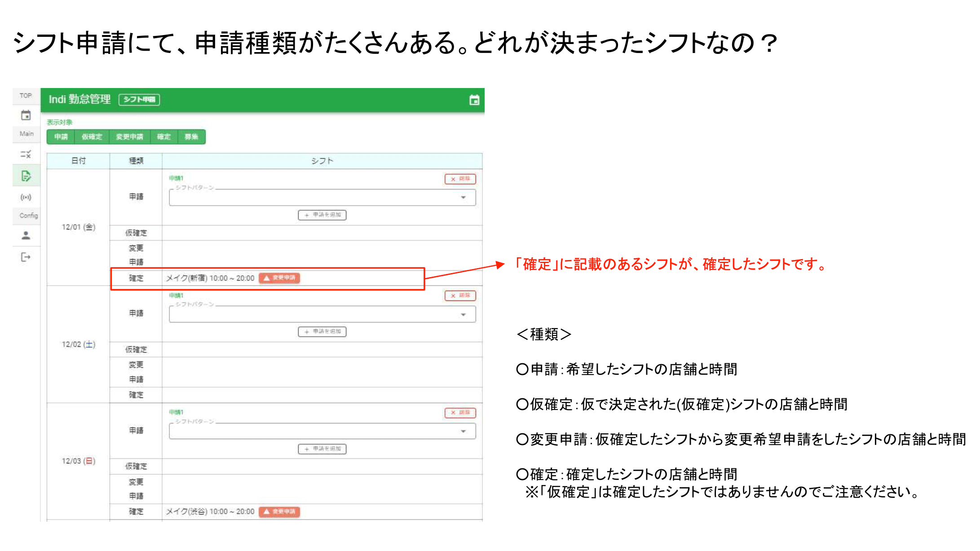Select the shift application document sidebar icon
The height and width of the screenshot is (551, 980).
coord(26,176)
